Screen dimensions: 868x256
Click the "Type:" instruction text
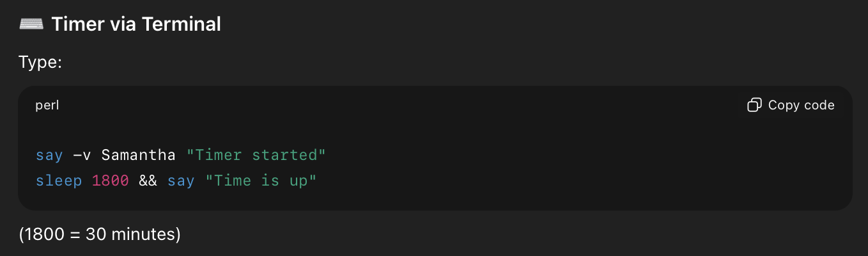pyautogui.click(x=40, y=63)
